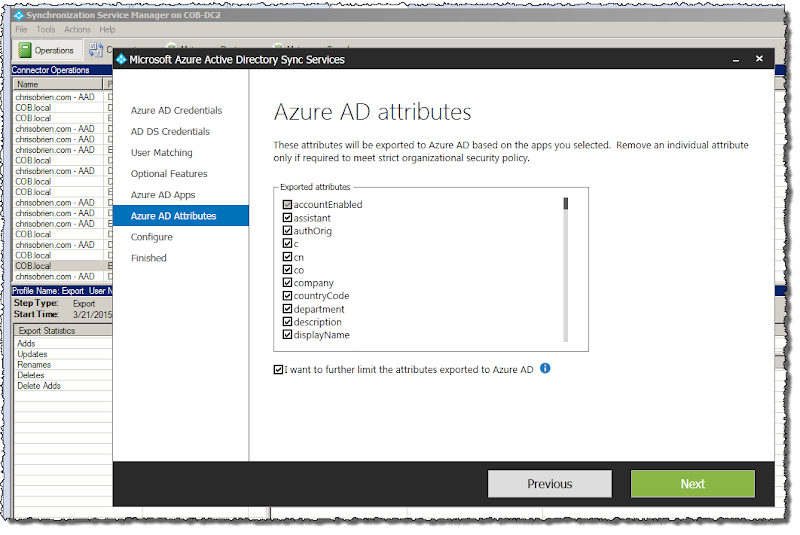Click the Connector Operations panel header

62,70
